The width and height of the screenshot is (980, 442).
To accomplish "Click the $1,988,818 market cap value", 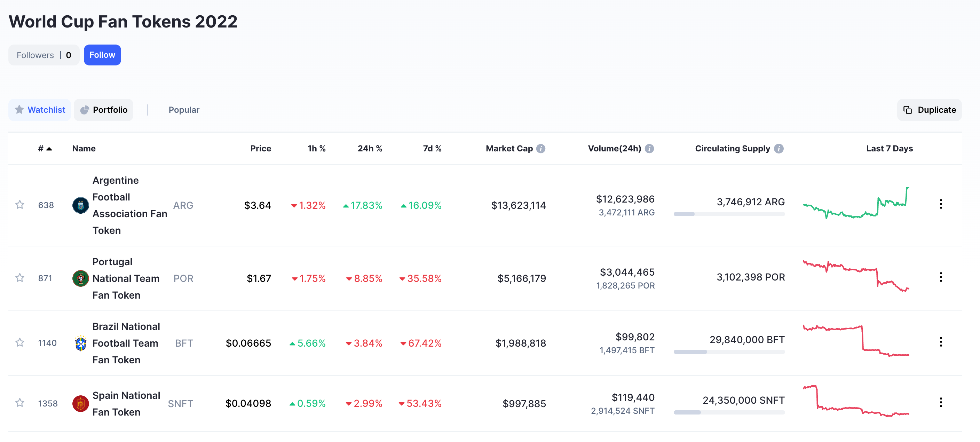I will tap(520, 343).
